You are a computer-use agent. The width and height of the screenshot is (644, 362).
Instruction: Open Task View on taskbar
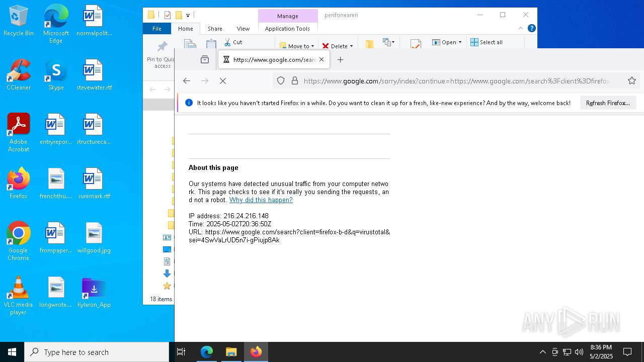click(x=181, y=352)
